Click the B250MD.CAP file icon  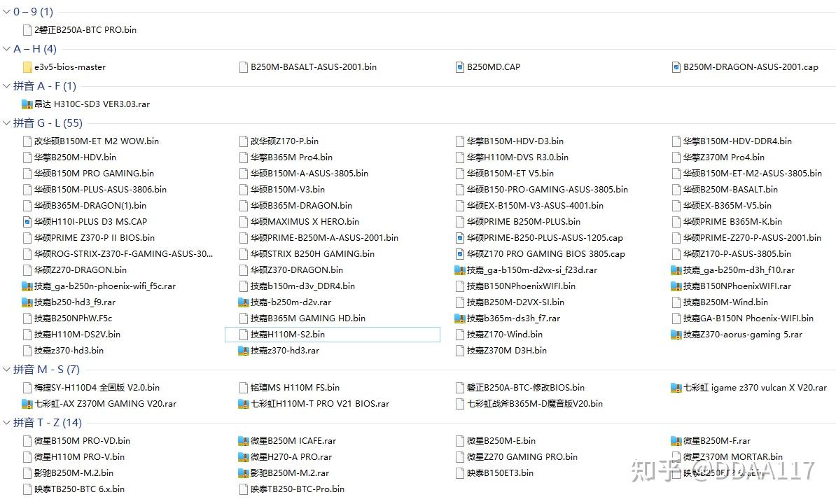pos(459,66)
